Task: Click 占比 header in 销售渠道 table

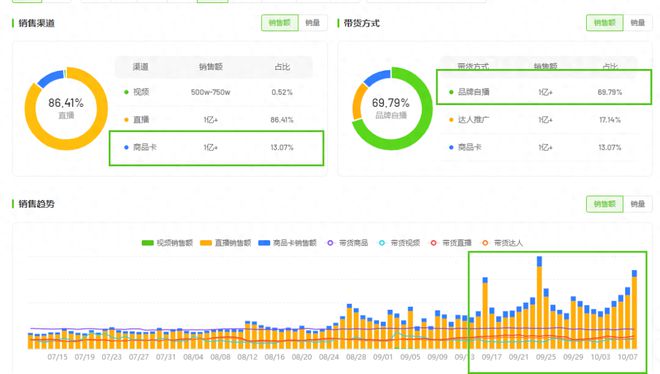Action: point(282,67)
